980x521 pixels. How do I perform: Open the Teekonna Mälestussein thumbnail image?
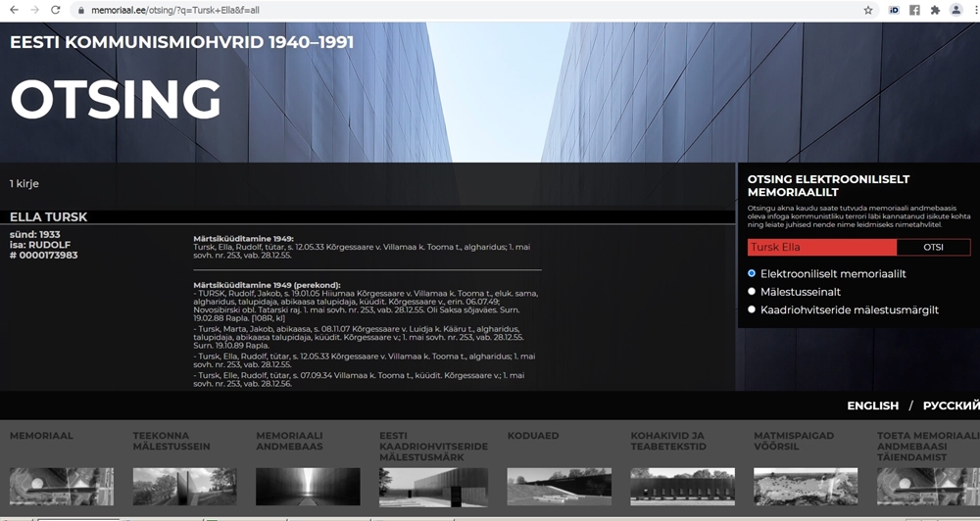(x=184, y=486)
